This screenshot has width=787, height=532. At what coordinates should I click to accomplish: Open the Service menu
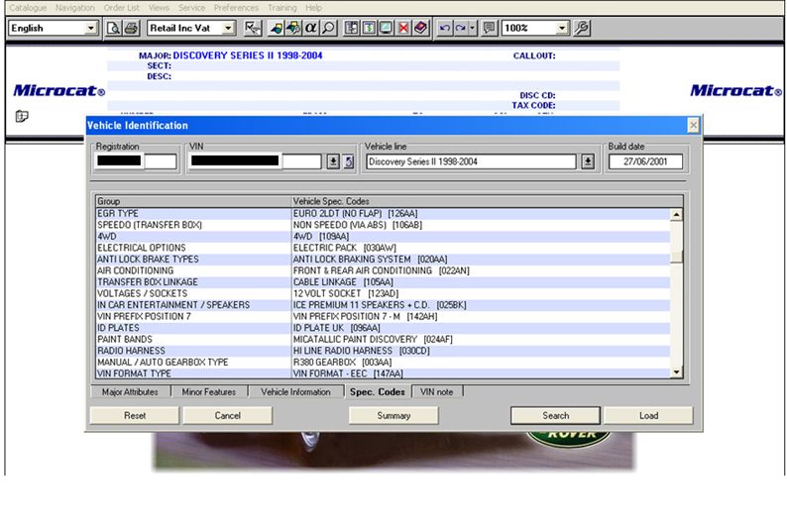click(191, 8)
